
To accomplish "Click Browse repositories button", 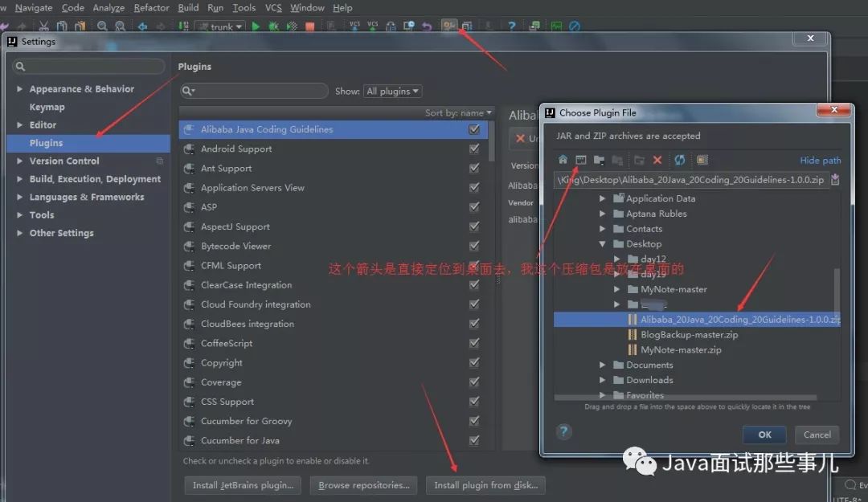I will (364, 485).
